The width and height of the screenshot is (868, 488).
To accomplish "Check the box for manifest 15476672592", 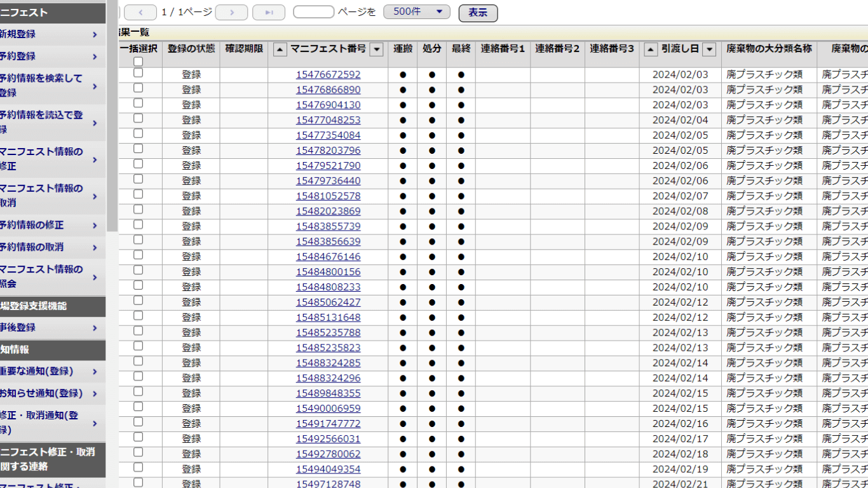I will (x=138, y=73).
